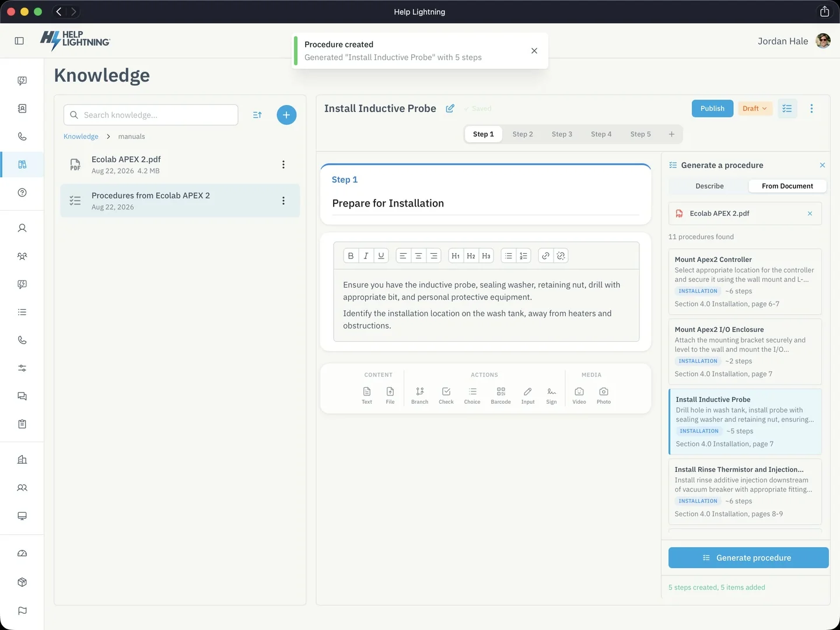Add a Sign action to step

(551, 395)
